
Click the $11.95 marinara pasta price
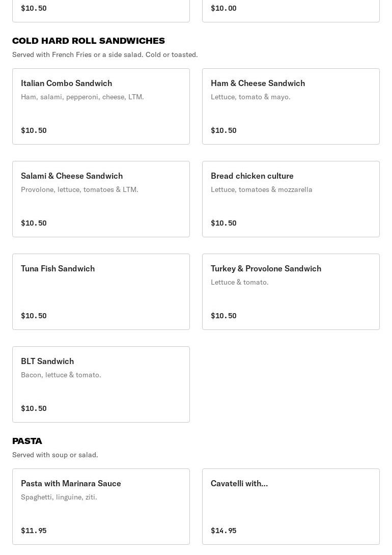click(x=34, y=531)
